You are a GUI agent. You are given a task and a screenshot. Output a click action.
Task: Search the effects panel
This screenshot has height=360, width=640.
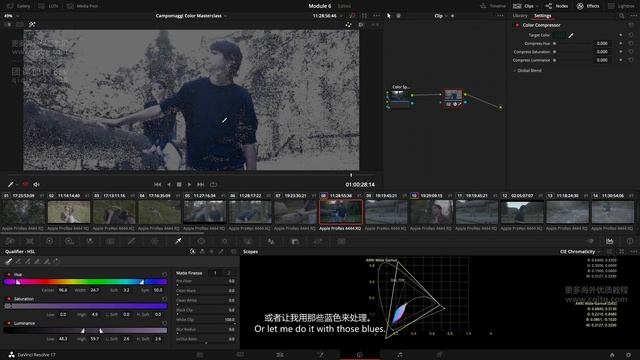coord(622,16)
